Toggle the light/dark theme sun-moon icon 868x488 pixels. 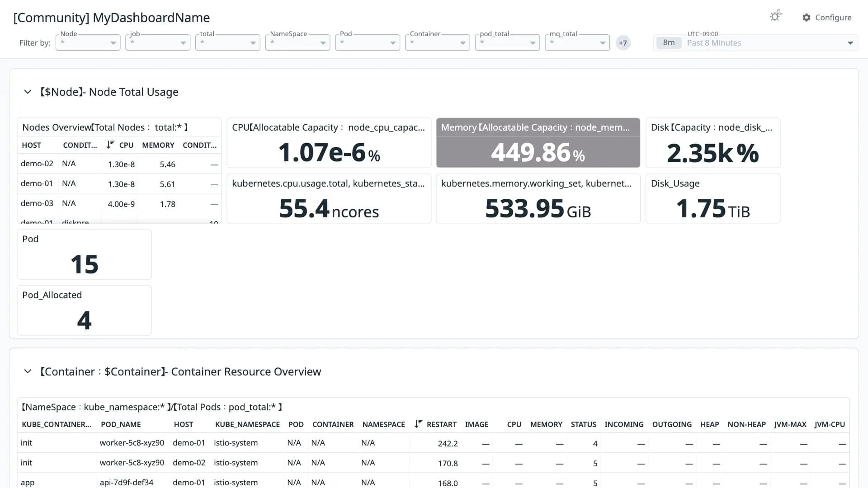[x=776, y=16]
